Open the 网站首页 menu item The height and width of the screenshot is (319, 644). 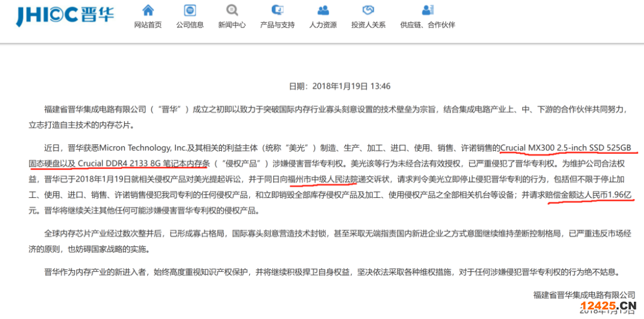pyautogui.click(x=148, y=24)
